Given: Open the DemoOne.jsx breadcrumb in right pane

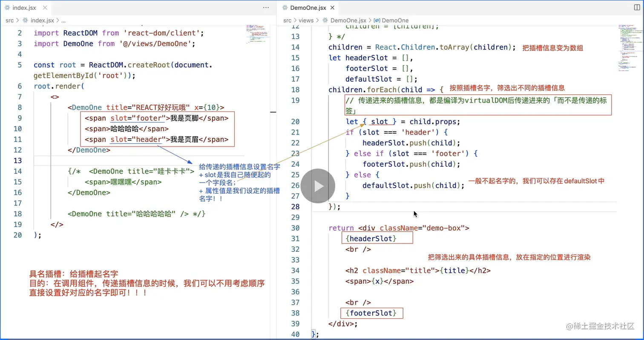Looking at the screenshot, I should click(348, 20).
